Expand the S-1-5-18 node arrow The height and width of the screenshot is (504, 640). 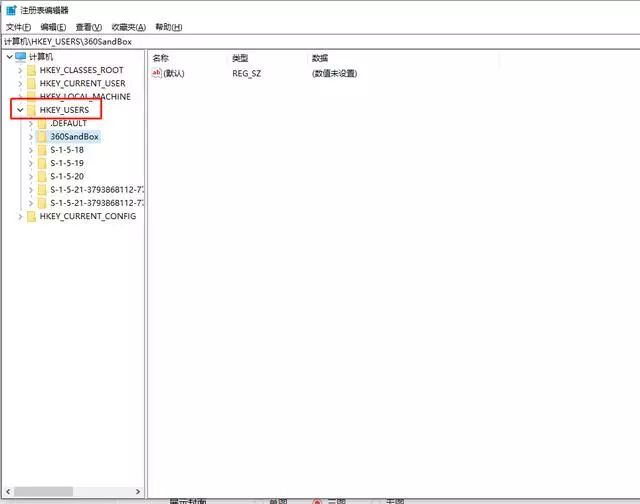tap(31, 150)
